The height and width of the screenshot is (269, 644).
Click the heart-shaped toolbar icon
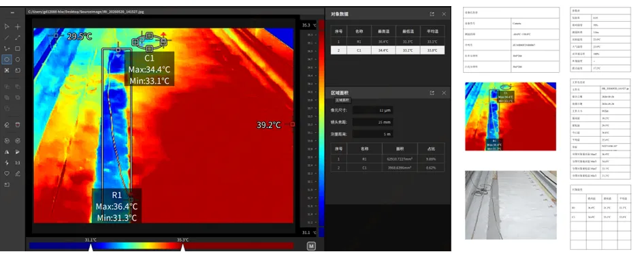(7, 174)
